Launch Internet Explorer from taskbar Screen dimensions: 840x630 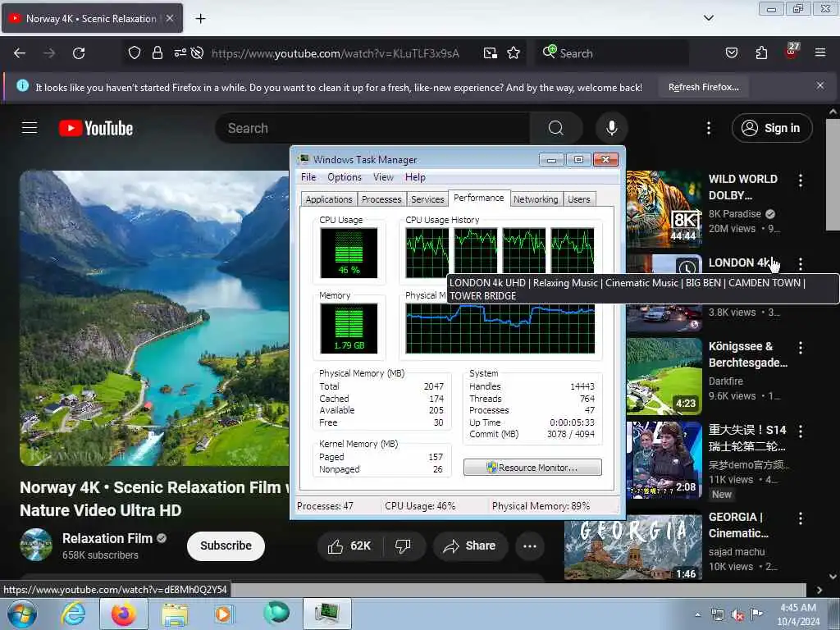point(73,614)
